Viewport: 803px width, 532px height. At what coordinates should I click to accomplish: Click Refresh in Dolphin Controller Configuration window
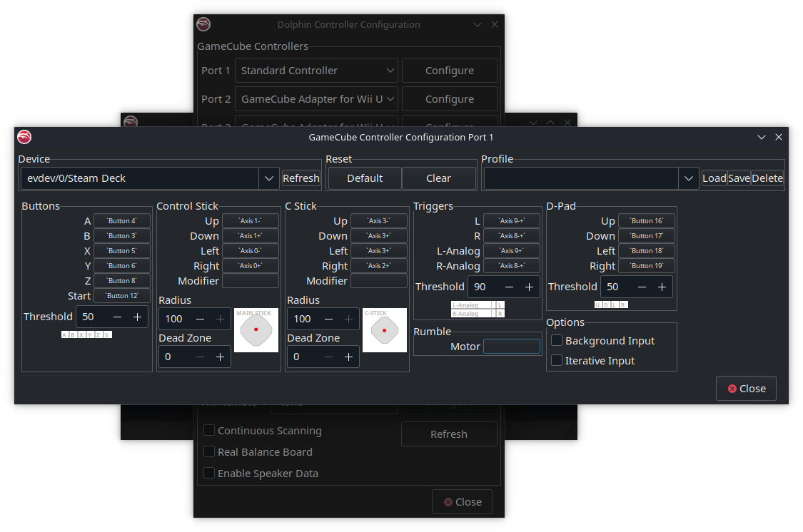(449, 434)
